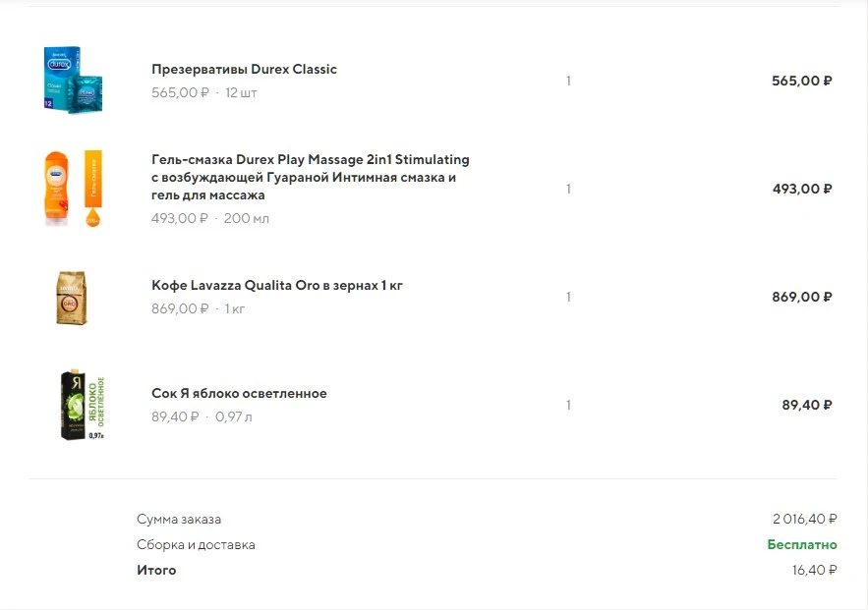Click the quantity 1 for Lavazza coffee
This screenshot has width=868, height=610.
point(568,297)
